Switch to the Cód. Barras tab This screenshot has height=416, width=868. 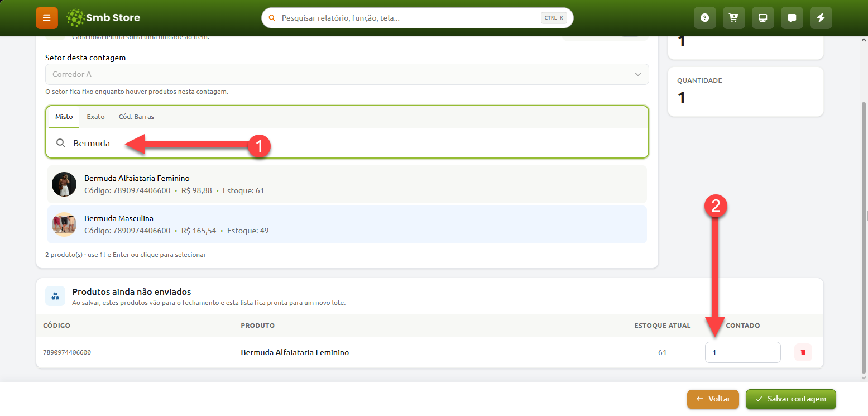tap(136, 117)
